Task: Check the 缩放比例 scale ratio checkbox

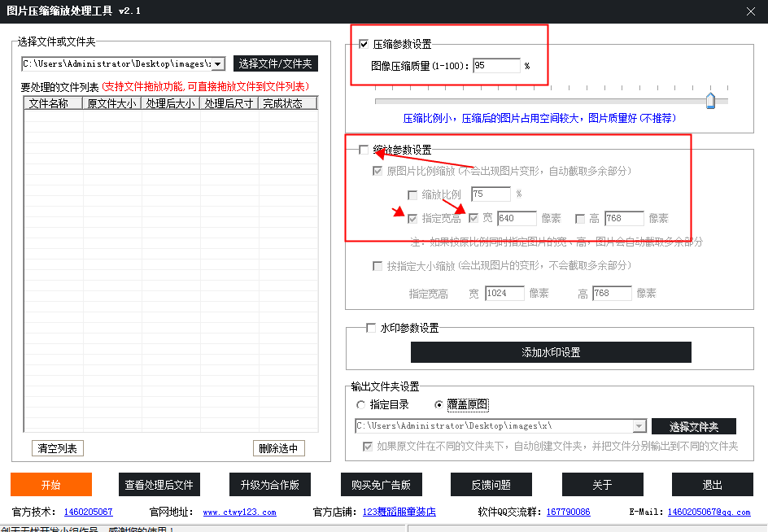Action: coord(413,194)
